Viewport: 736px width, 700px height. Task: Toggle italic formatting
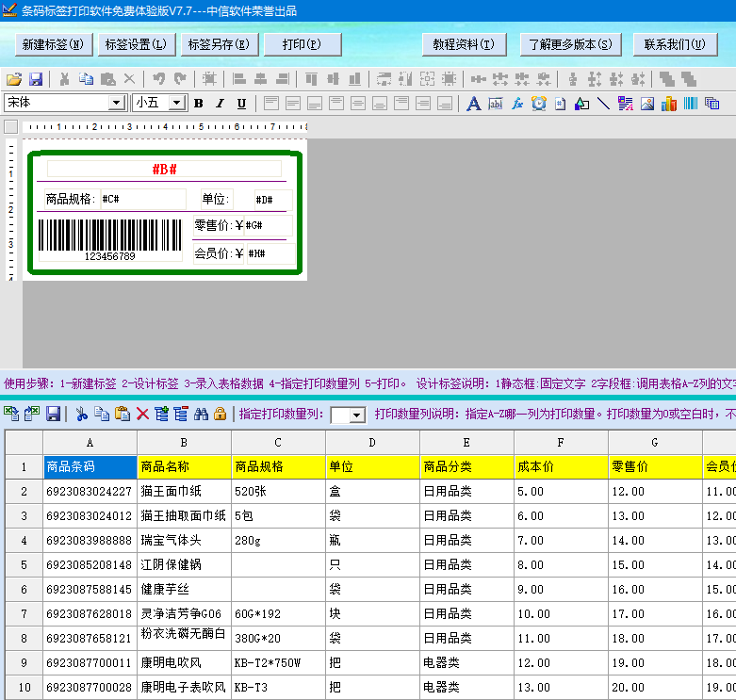(221, 104)
